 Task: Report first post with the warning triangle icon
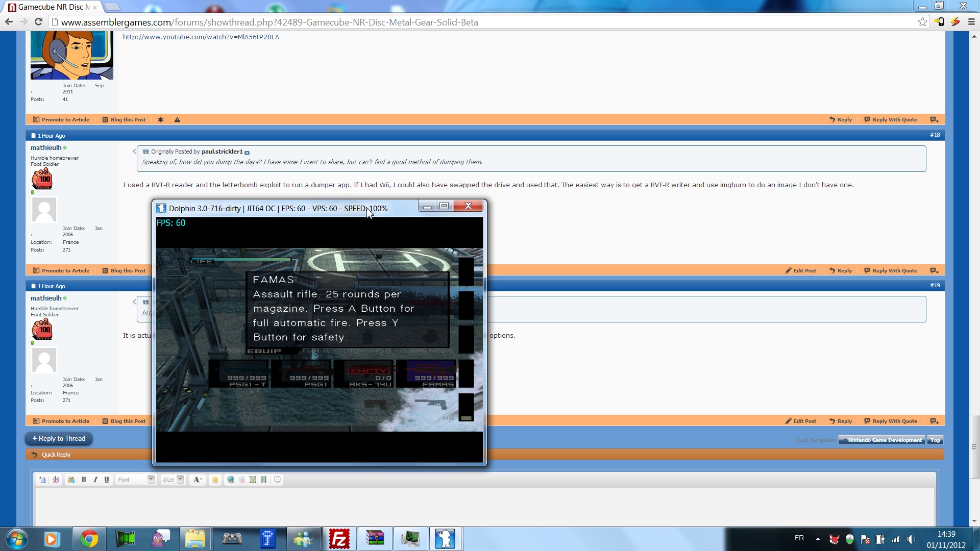[177, 119]
